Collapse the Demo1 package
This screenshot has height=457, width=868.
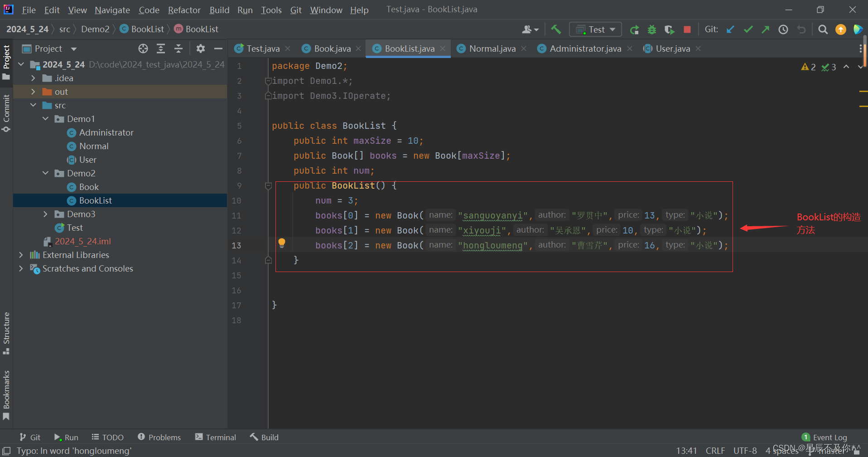pyautogui.click(x=45, y=118)
